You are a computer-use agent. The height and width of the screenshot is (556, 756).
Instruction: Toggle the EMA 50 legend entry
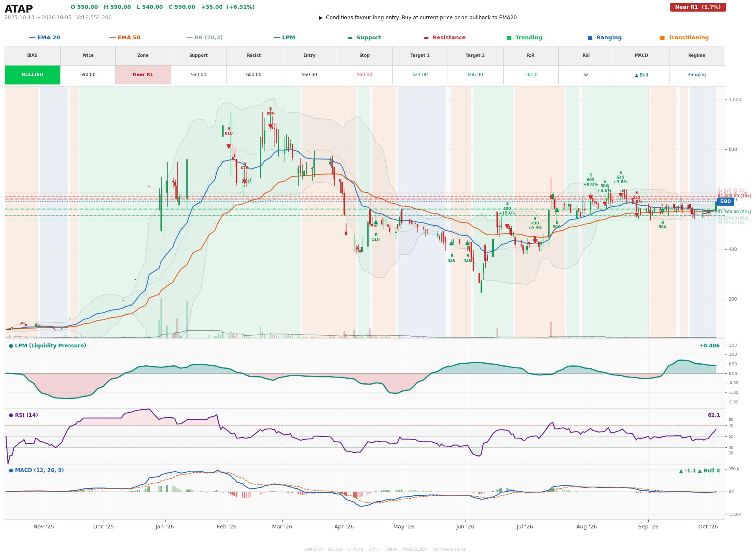point(125,38)
